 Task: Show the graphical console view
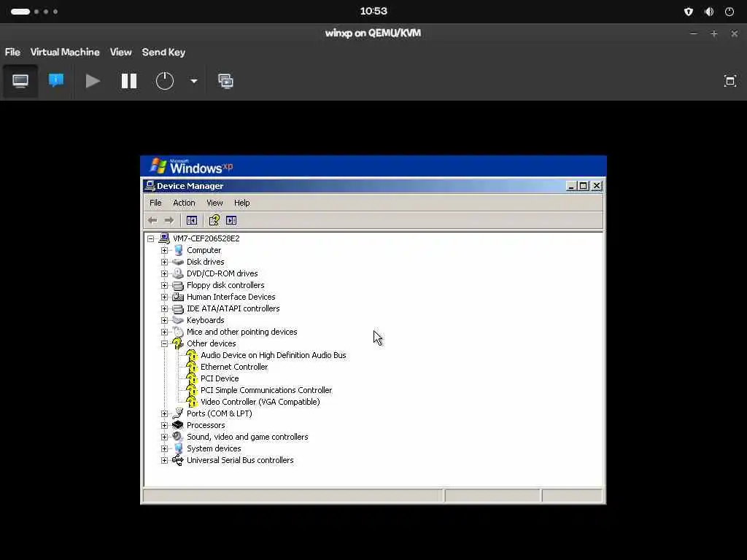20,81
